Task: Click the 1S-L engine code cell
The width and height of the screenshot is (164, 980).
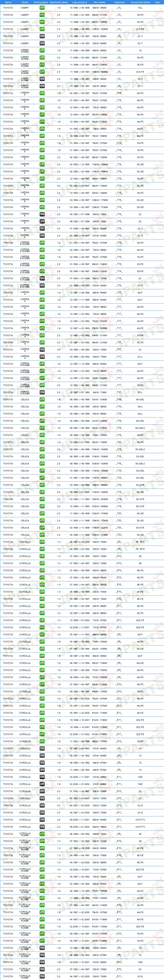Action: (140, 8)
